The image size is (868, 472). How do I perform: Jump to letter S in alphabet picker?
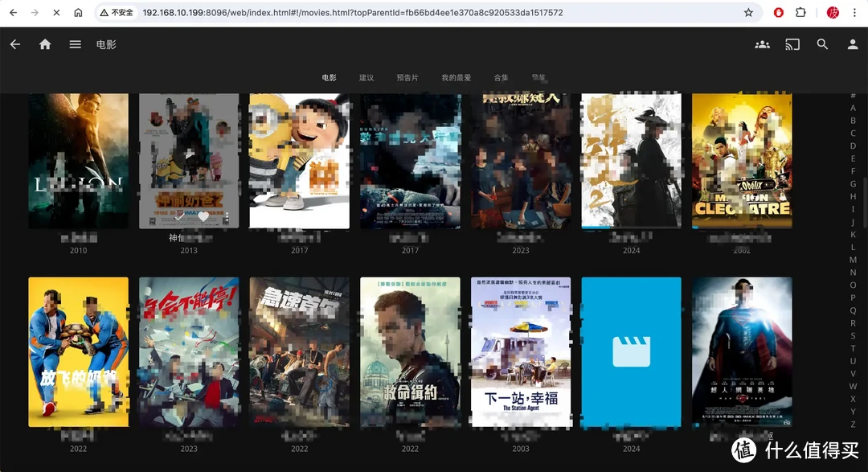click(x=853, y=336)
